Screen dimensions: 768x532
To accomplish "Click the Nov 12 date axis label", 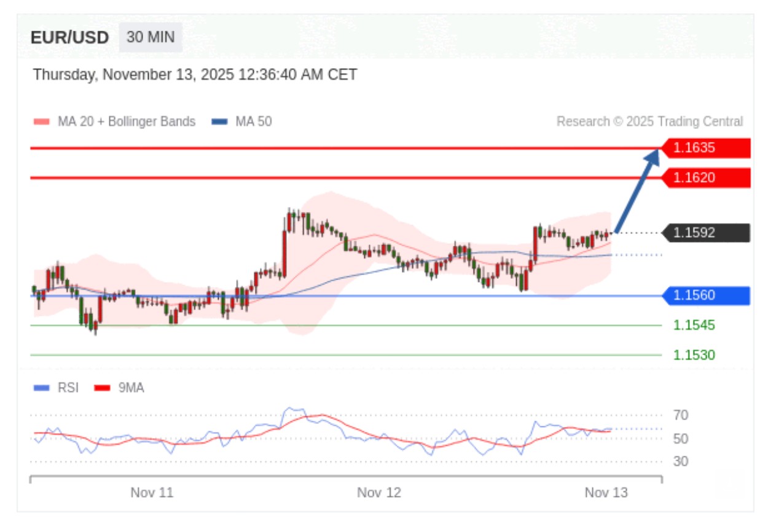I will (x=379, y=493).
